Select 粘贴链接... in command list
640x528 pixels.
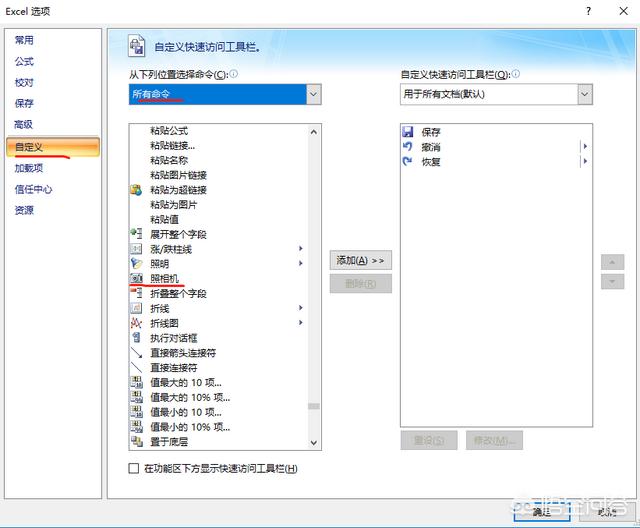click(x=172, y=145)
